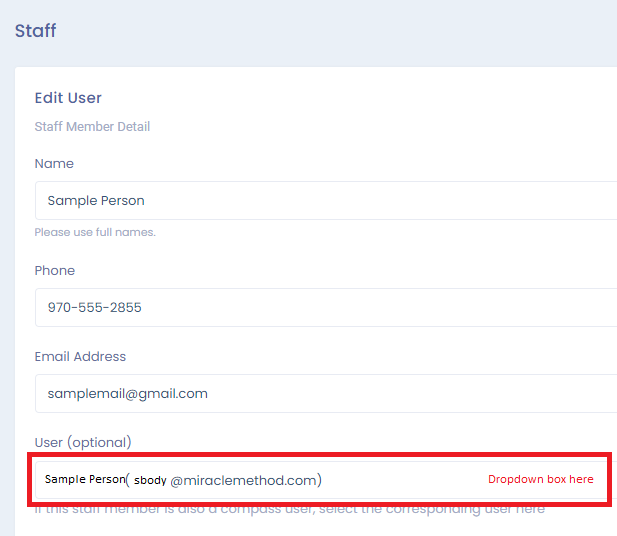This screenshot has height=536, width=617.
Task: Click the Email Address field label
Action: pyautogui.click(x=80, y=356)
